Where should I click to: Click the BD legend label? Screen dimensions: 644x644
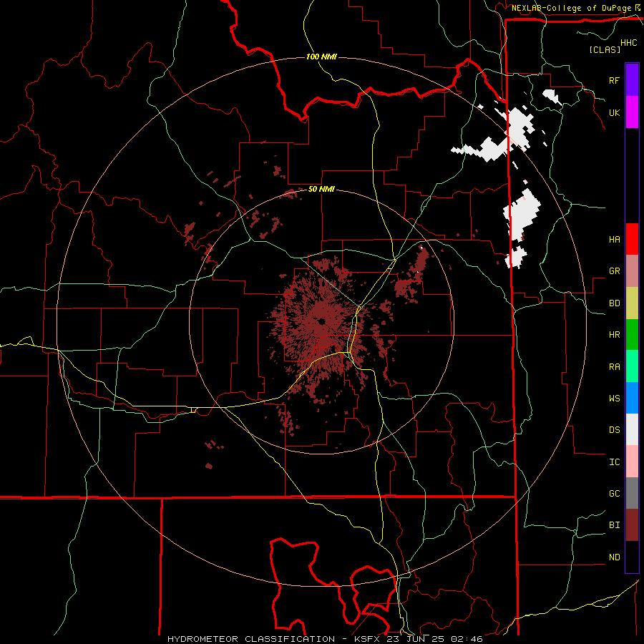[x=614, y=303]
